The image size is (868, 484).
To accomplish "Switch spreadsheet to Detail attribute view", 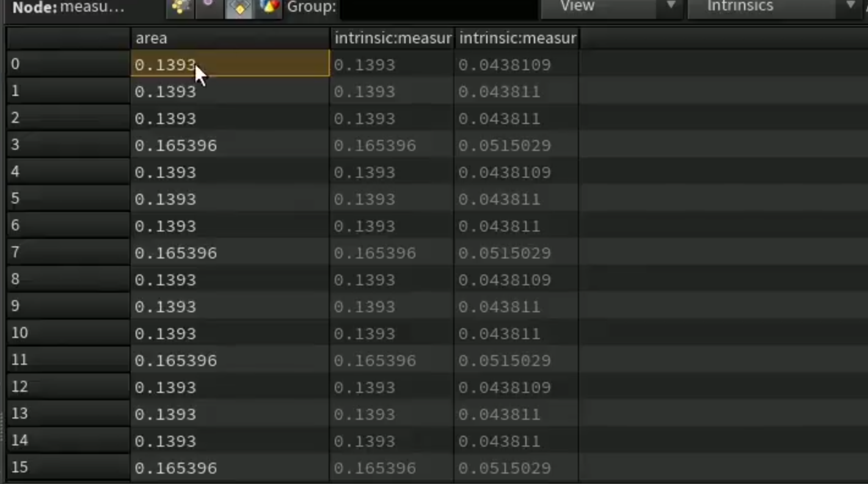I will click(x=269, y=7).
